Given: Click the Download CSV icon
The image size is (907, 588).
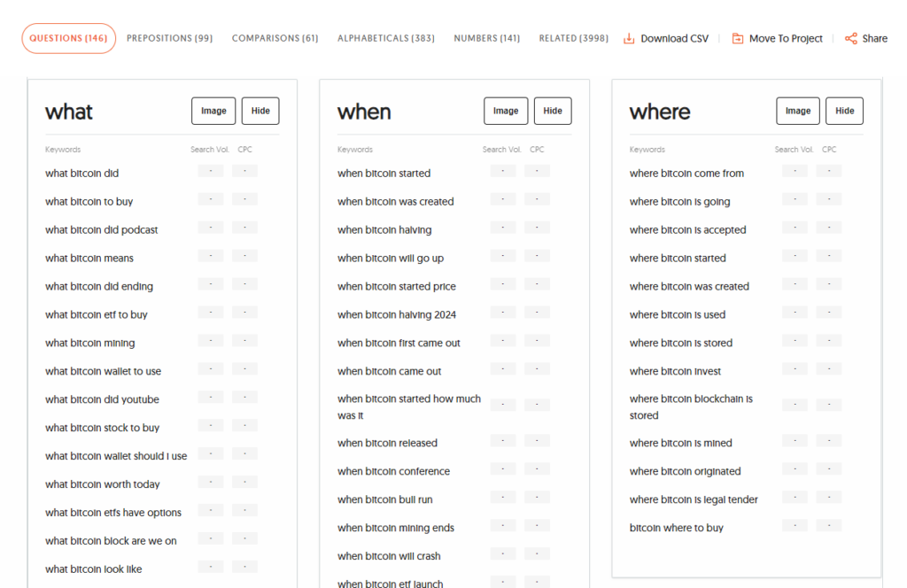Looking at the screenshot, I should [x=629, y=38].
